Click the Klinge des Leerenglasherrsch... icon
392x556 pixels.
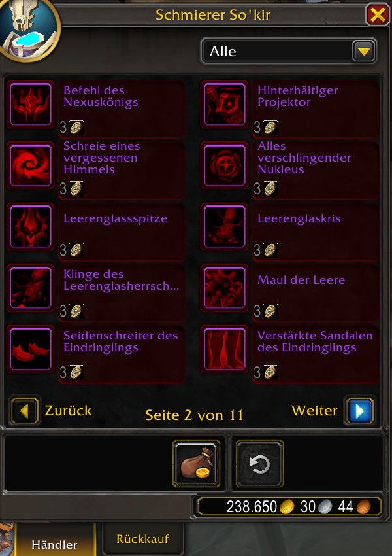[31, 288]
